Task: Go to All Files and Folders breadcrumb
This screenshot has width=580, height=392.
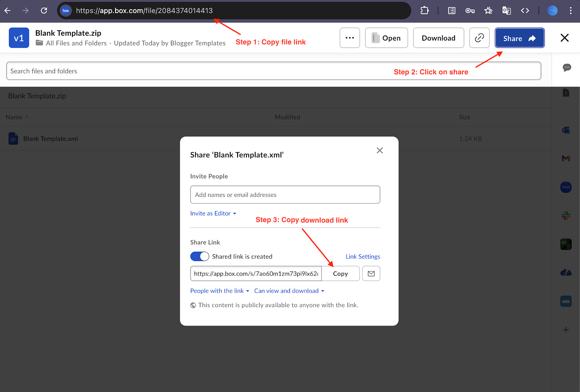Action: (76, 43)
